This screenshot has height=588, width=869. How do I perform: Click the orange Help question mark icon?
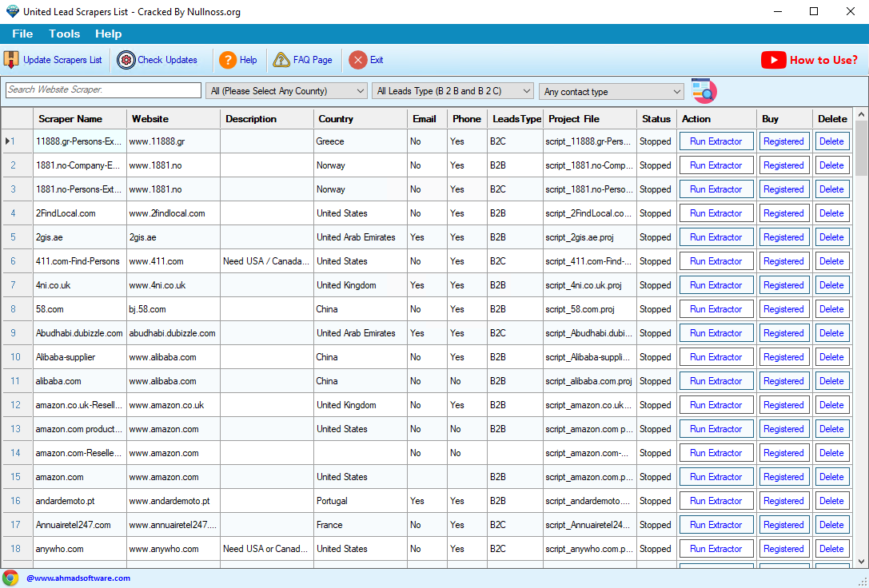pos(228,60)
